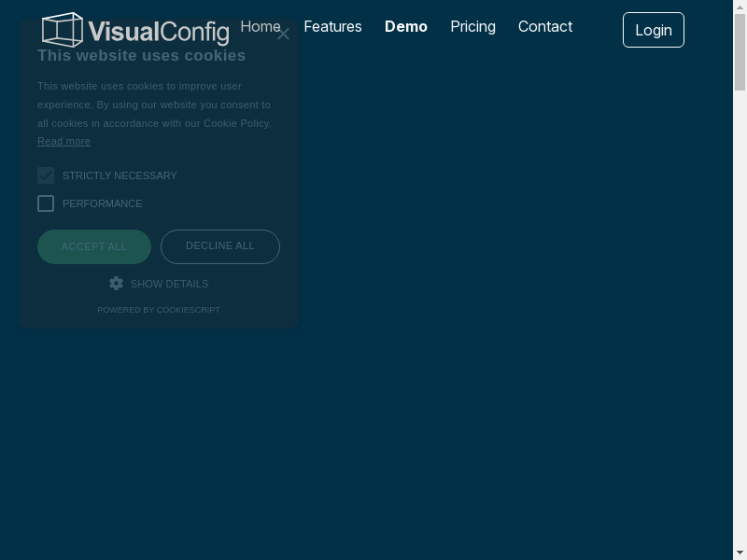Accept all cookies

coord(94,246)
